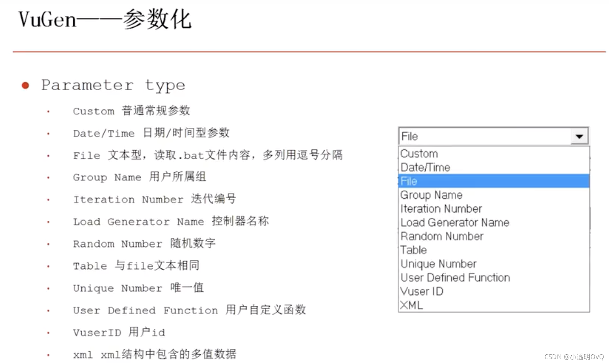Image resolution: width=609 pixels, height=364 pixels.
Task: Select Group Name option
Action: pos(431,195)
